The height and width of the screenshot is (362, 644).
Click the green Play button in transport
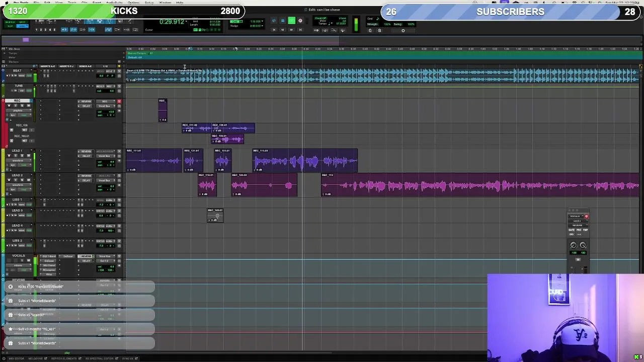[x=292, y=21]
